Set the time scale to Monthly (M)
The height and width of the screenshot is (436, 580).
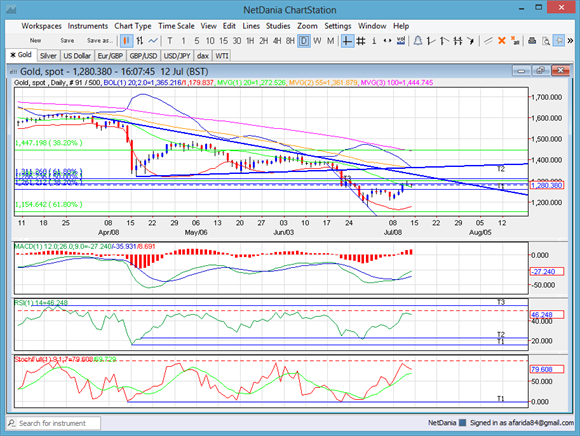coord(330,41)
